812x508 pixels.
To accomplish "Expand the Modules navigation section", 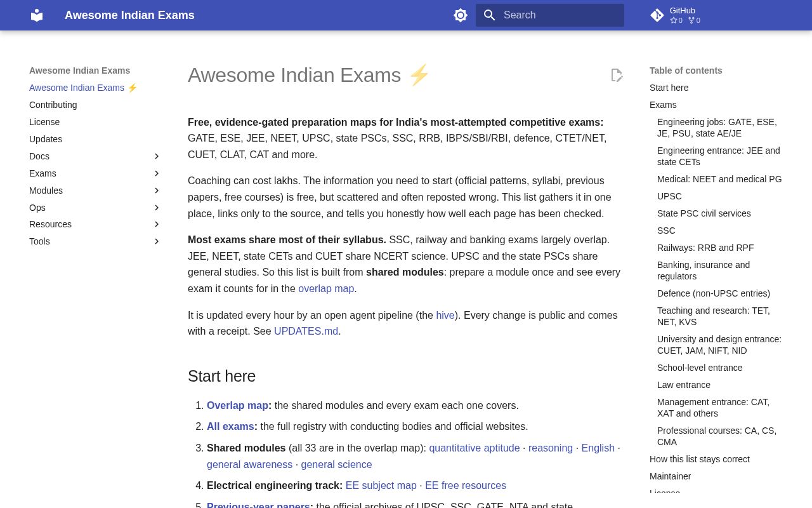I will tap(95, 190).
